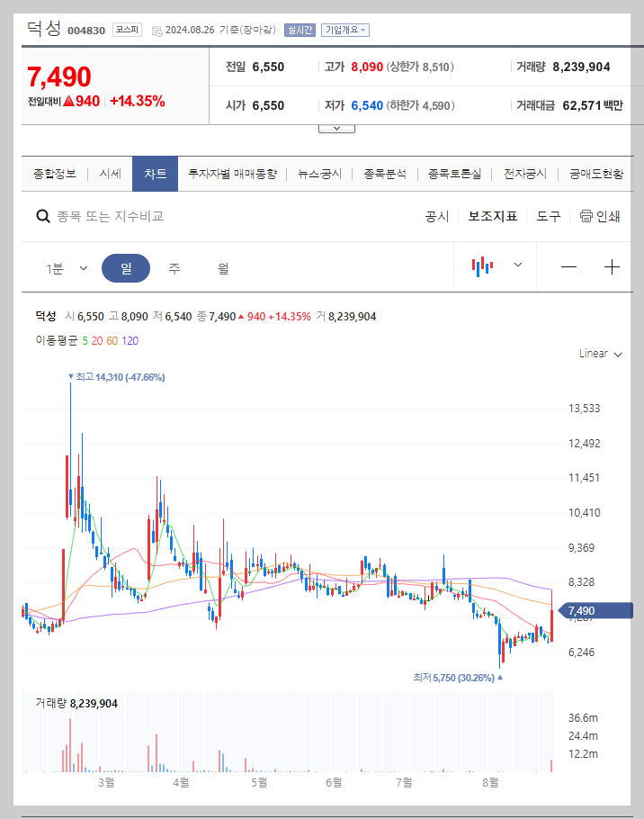
Task: Click the 도구 tools button
Action: tap(548, 216)
